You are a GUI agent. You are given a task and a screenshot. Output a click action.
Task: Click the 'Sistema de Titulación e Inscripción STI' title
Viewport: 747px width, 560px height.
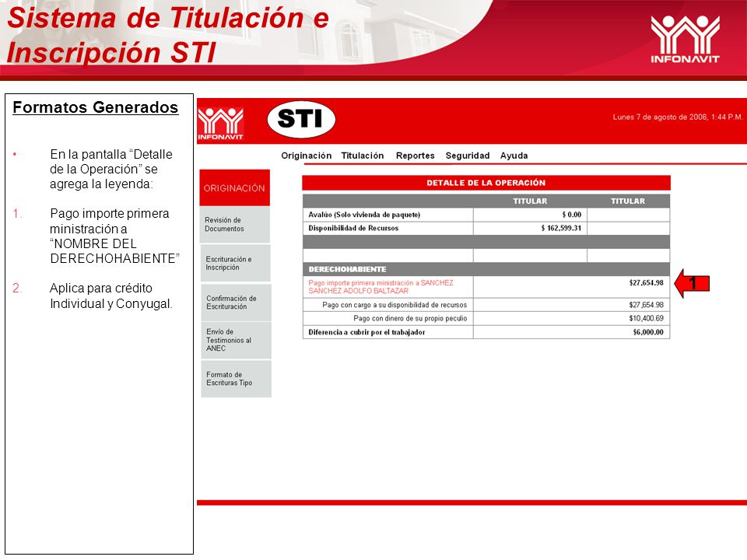pyautogui.click(x=168, y=35)
